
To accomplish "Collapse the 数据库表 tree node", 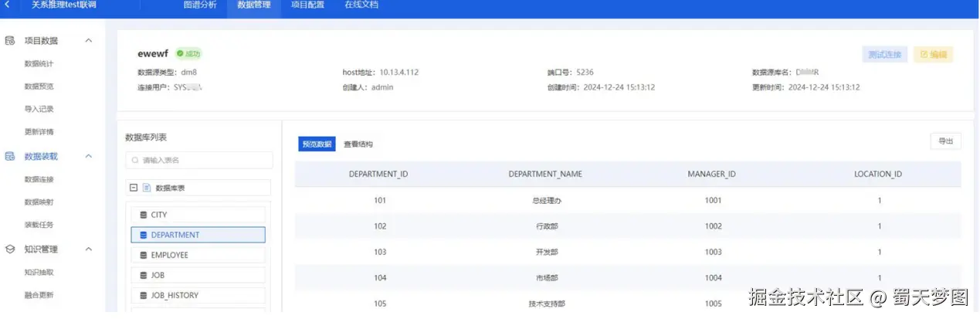I will pos(134,188).
